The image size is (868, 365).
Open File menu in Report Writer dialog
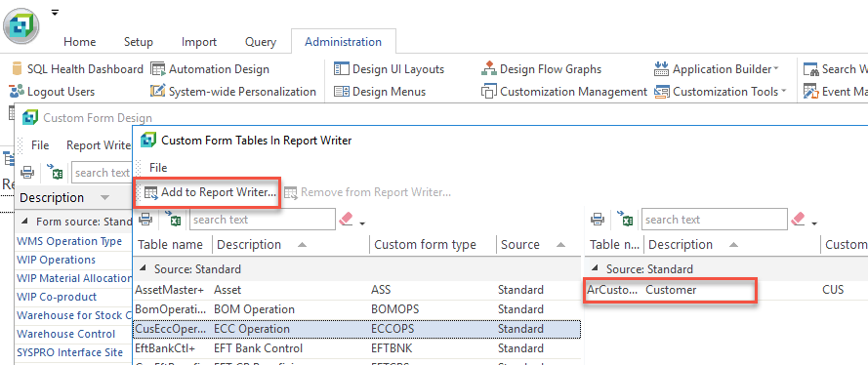pos(158,167)
